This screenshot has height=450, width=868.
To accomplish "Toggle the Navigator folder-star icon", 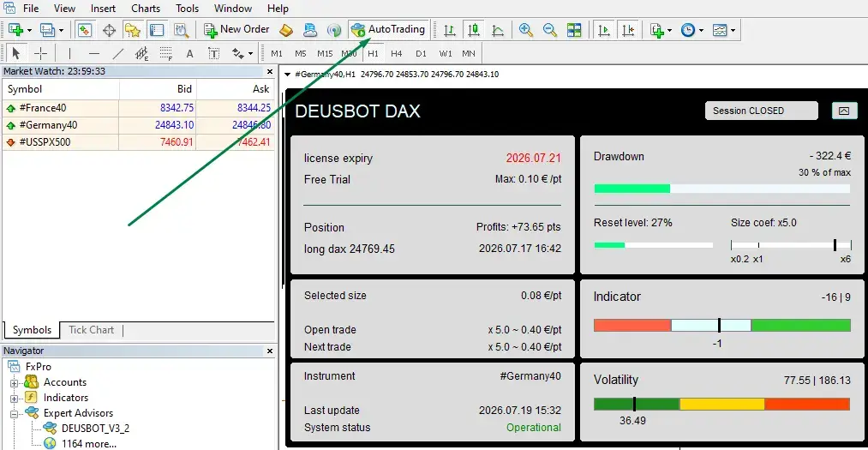I will coord(133,30).
